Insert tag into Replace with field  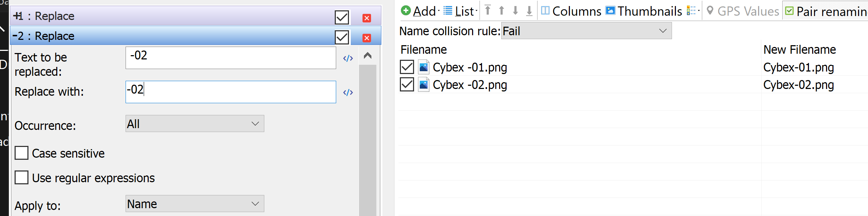click(348, 93)
